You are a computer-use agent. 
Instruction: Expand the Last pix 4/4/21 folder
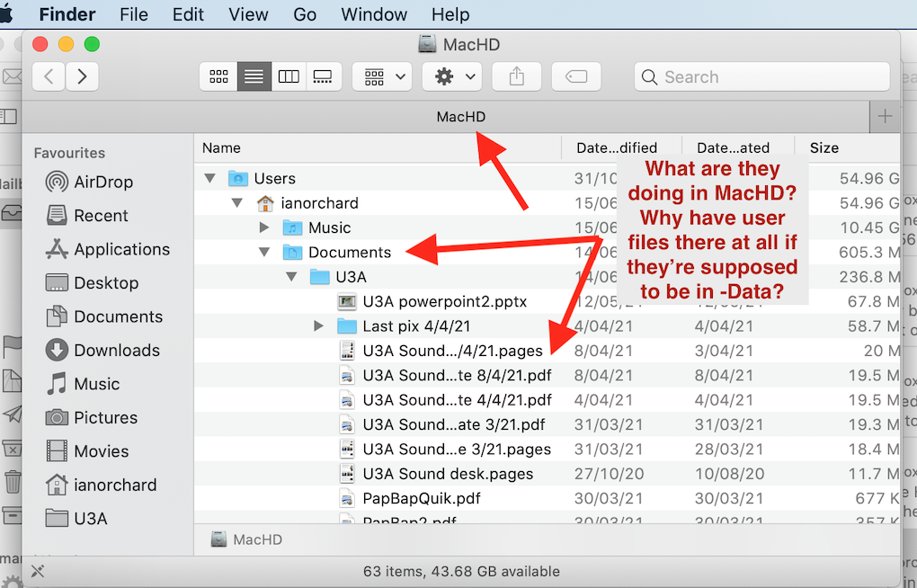[318, 325]
